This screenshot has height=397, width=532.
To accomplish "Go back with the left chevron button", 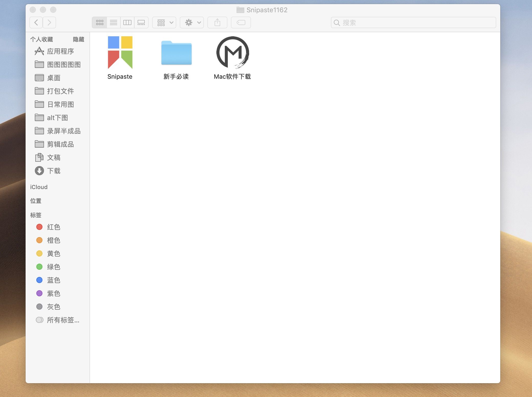I will tap(36, 22).
